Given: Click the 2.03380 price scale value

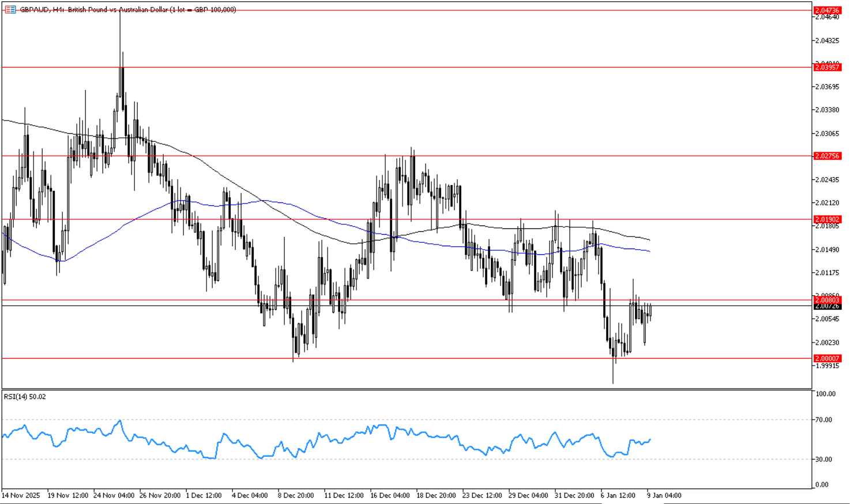Looking at the screenshot, I should click(x=828, y=110).
